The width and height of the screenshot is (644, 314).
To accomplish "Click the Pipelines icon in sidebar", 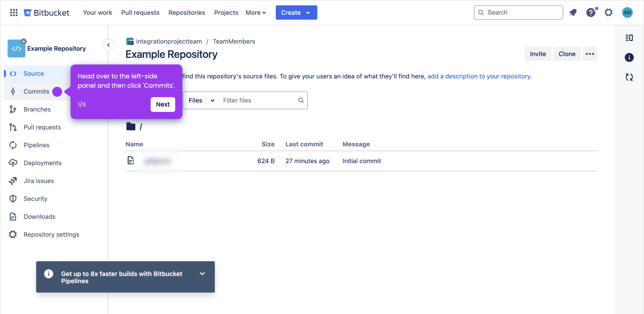I will (13, 145).
